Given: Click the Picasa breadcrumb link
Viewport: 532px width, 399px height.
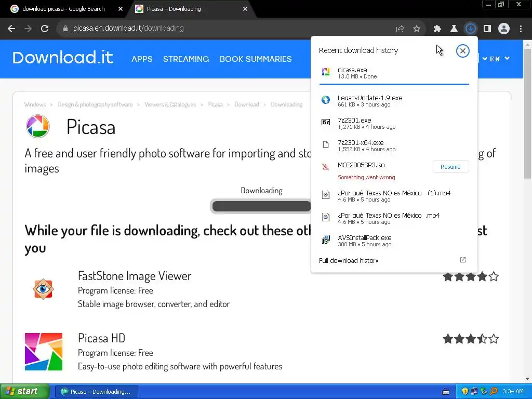Looking at the screenshot, I should [216, 104].
